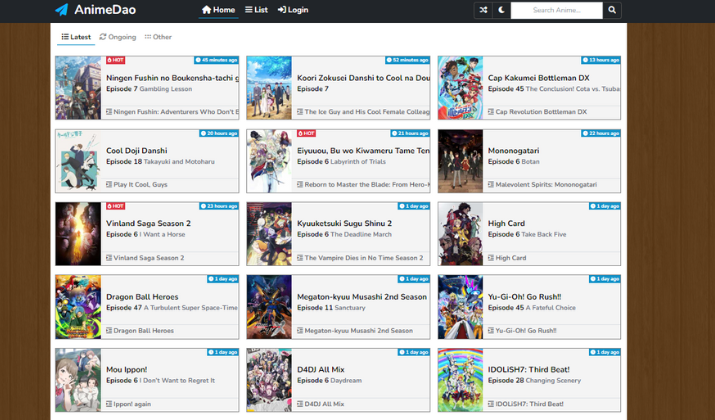Open Mononogatari poster thumbnail

(461, 161)
